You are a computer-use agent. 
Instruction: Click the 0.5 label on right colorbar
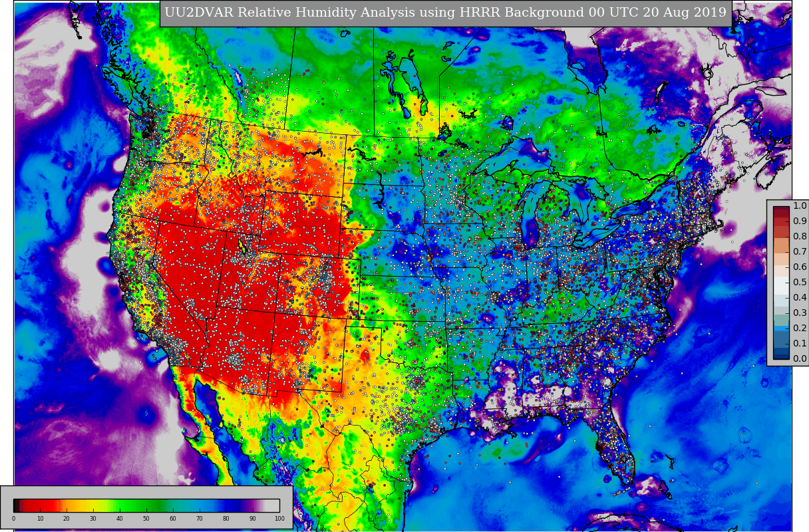pos(800,283)
